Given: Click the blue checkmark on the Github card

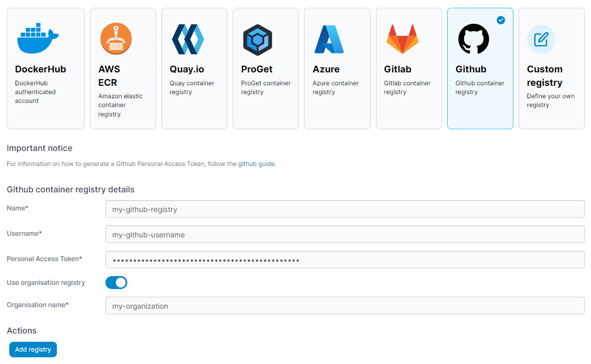Looking at the screenshot, I should pos(501,20).
